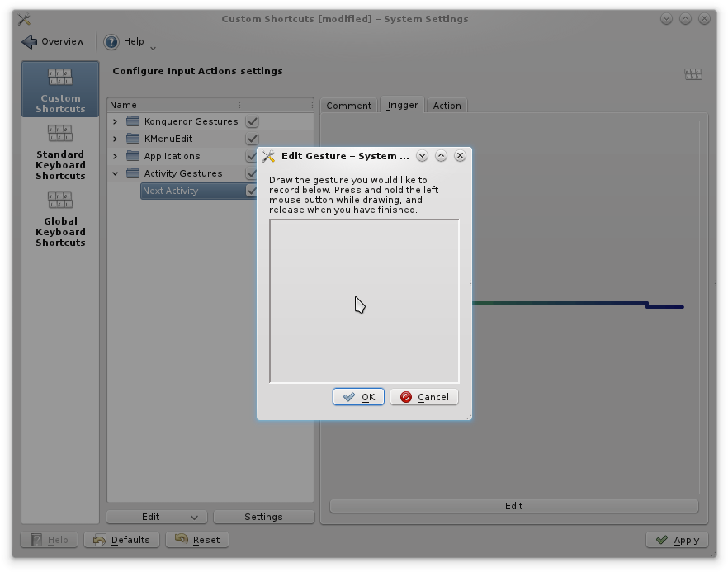Click the KMenuEdit folder icon
Image resolution: width=728 pixels, height=572 pixels.
(133, 139)
